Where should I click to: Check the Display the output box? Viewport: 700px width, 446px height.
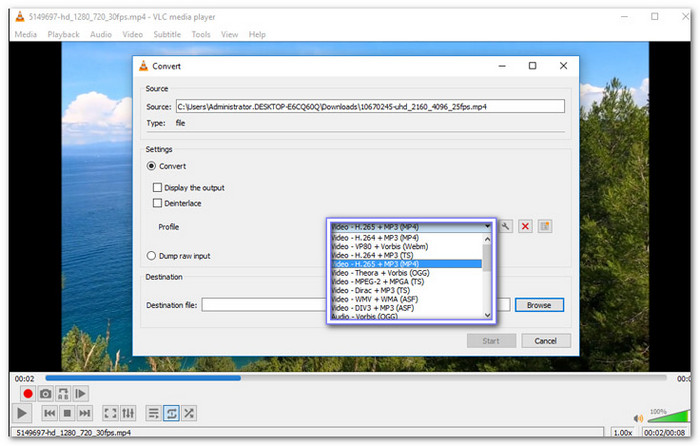tap(157, 187)
